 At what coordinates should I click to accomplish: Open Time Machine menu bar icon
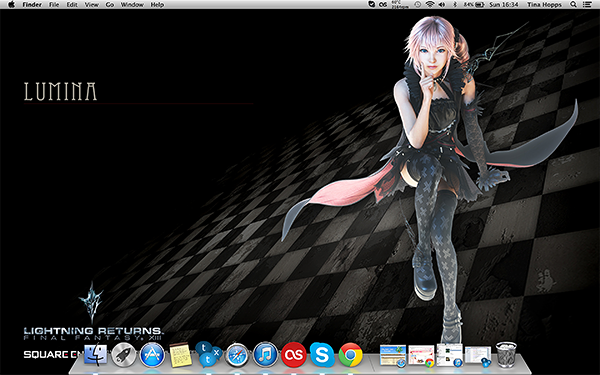pyautogui.click(x=418, y=5)
